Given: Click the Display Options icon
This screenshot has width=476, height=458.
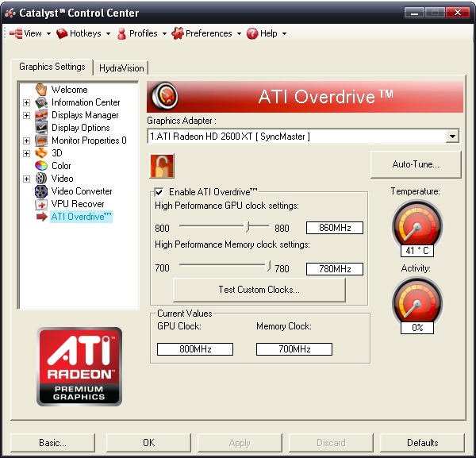Looking at the screenshot, I should (x=41, y=128).
